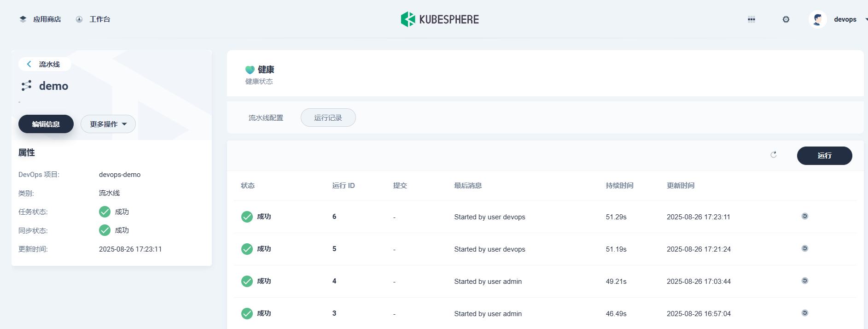Image resolution: width=868 pixels, height=329 pixels.
Task: Refresh the run records list
Action: [x=774, y=155]
